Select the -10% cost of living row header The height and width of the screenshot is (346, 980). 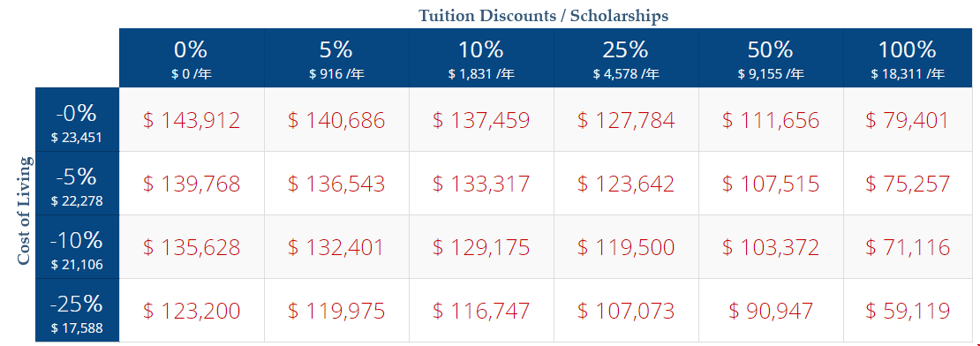[78, 247]
